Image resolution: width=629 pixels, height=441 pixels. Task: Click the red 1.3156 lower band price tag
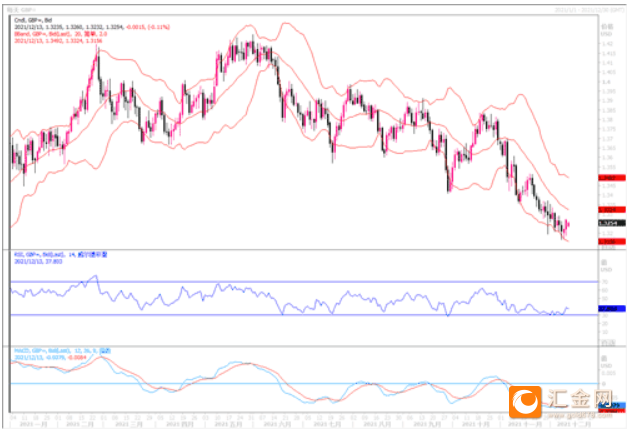click(611, 242)
